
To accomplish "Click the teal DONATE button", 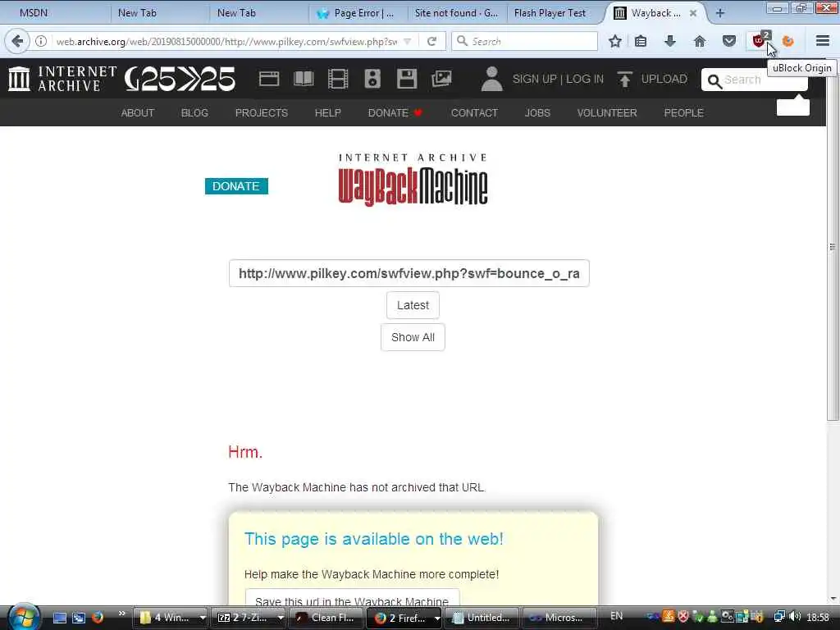I will [x=236, y=186].
